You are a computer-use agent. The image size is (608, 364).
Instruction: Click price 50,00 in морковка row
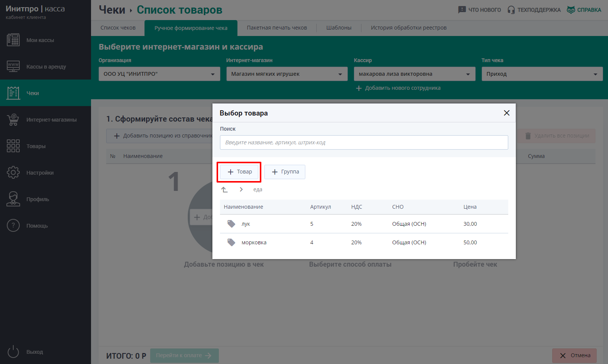coord(470,242)
